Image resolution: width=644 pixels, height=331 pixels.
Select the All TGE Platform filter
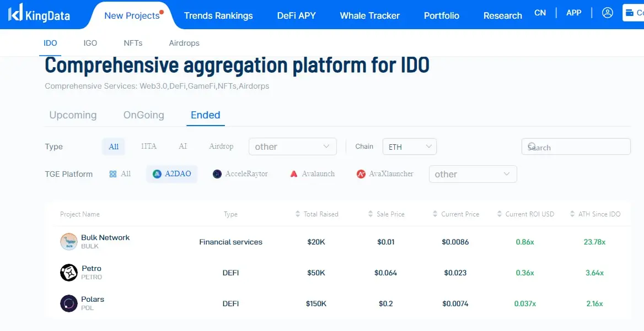pyautogui.click(x=120, y=174)
